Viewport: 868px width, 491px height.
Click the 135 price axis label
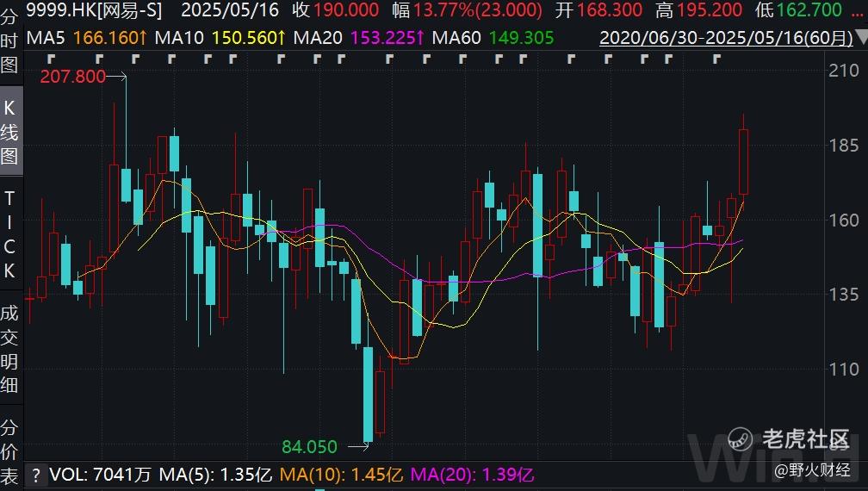(x=844, y=294)
